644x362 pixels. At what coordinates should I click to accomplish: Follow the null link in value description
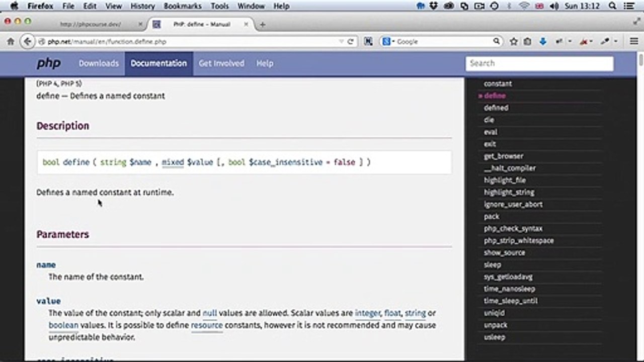point(209,313)
